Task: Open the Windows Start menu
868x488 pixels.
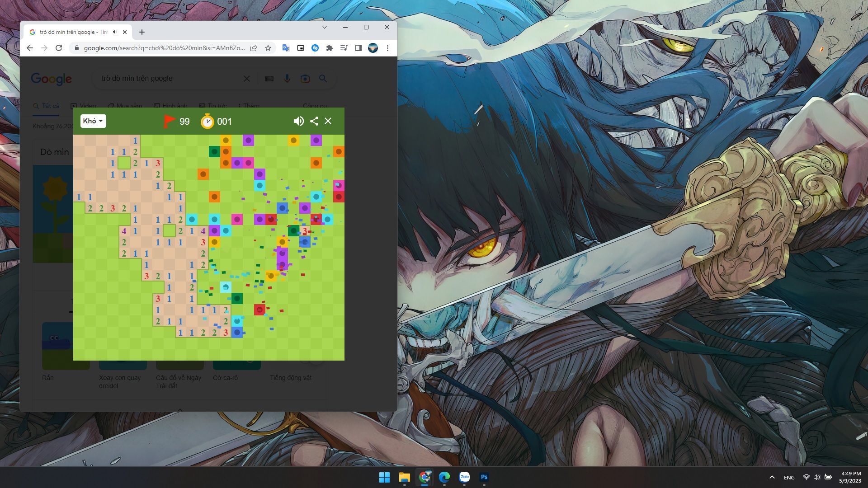Action: click(385, 477)
